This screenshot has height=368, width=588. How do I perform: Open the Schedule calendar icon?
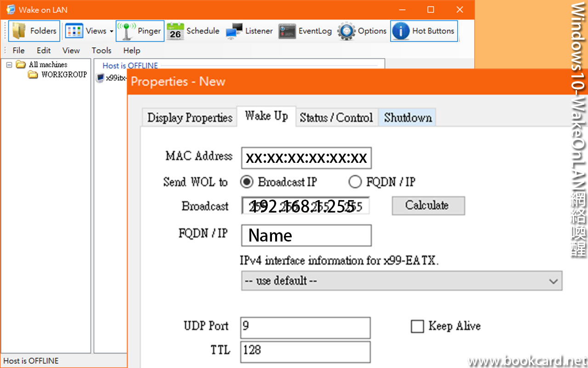[x=175, y=31]
